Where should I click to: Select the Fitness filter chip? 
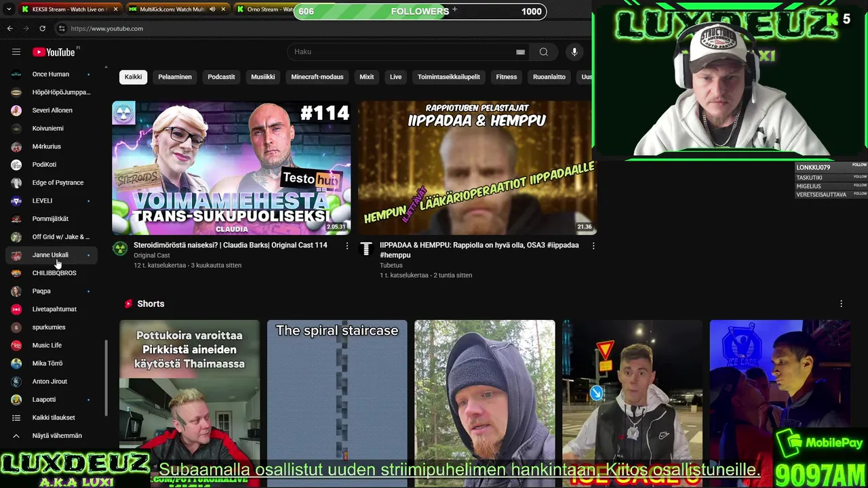click(x=507, y=77)
